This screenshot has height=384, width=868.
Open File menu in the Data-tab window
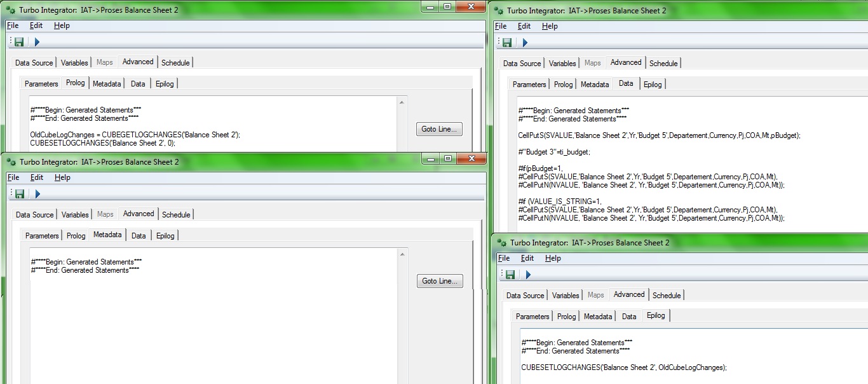501,26
